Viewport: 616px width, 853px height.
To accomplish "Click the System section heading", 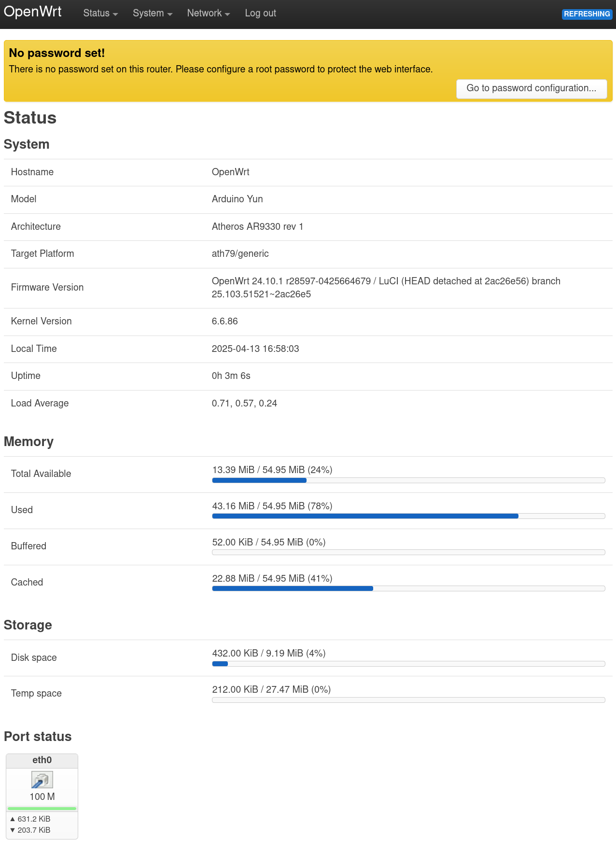I will pos(27,144).
